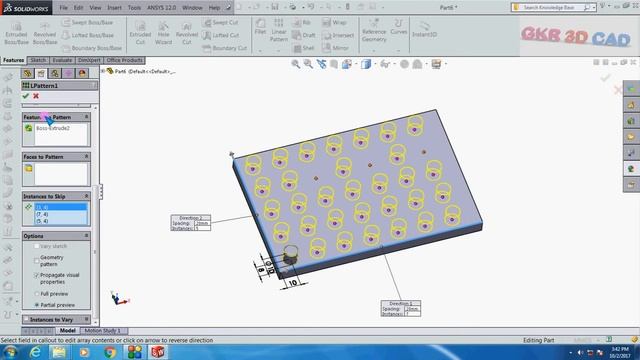This screenshot has width=640, height=360.
Task: Click the Curves tool
Action: point(398,26)
